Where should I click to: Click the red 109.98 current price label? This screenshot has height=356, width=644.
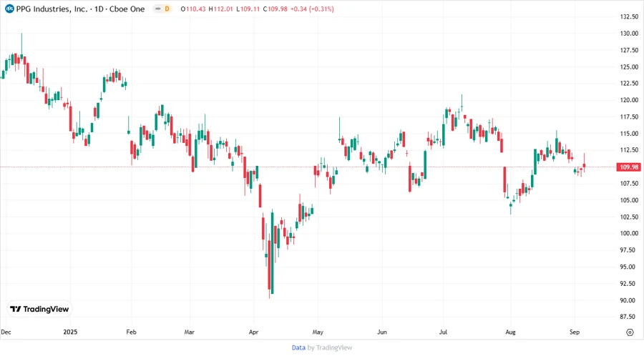(628, 167)
